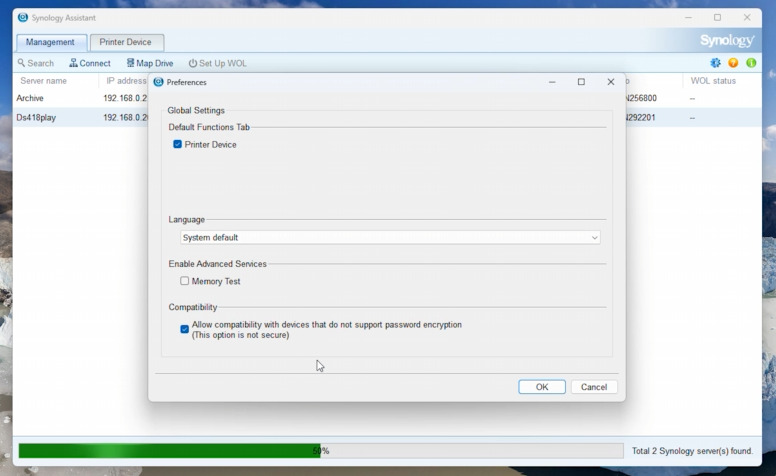Maximize the Preferences dialog
The width and height of the screenshot is (776, 476).
(582, 82)
